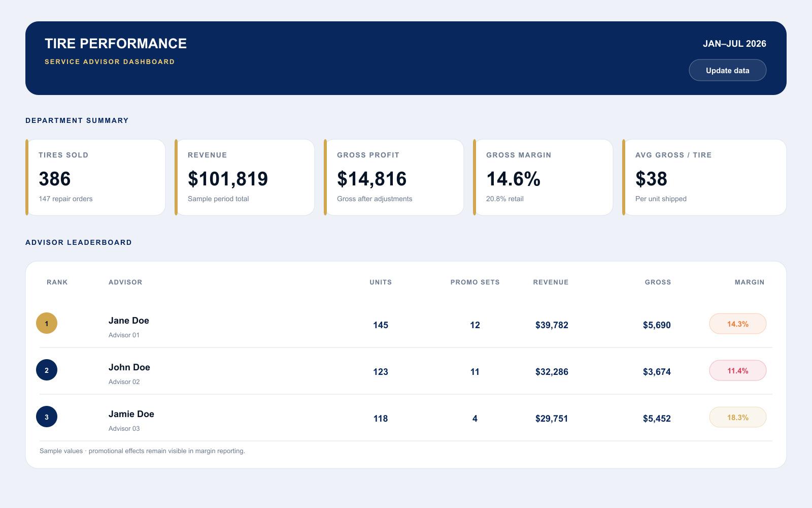Click the 147 repair orders note
This screenshot has width=812, height=508.
65,199
